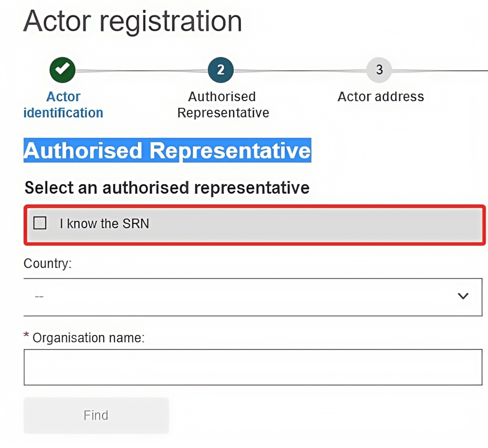The height and width of the screenshot is (448, 488).
Task: Open the Country dropdown field
Action: coord(244,297)
